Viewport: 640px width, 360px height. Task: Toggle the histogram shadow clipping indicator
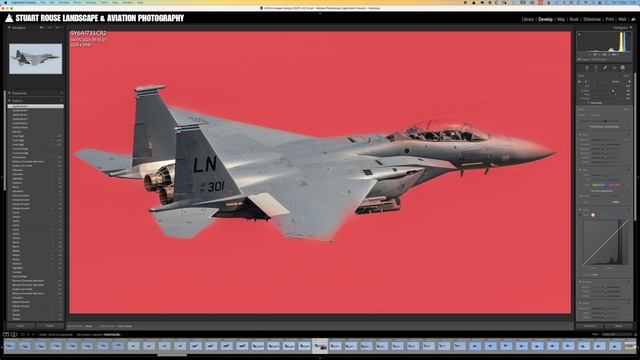pos(579,35)
